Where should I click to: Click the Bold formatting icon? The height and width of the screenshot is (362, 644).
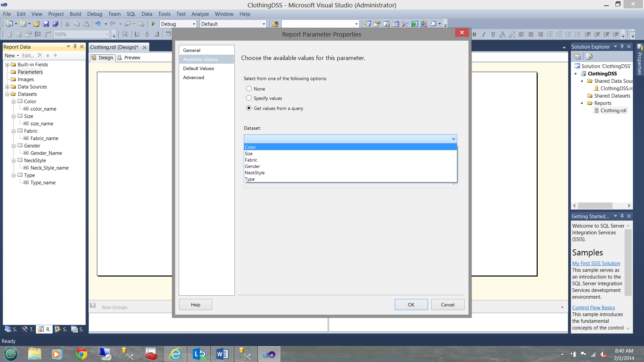click(x=474, y=34)
